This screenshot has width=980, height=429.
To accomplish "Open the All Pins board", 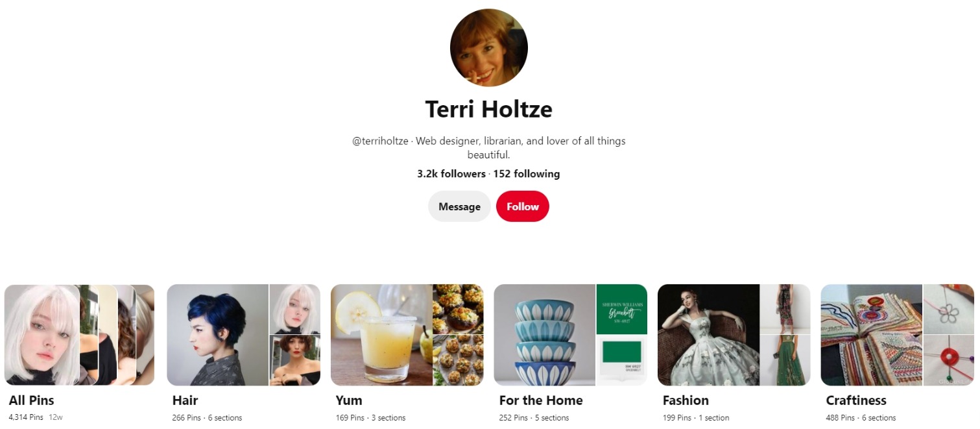I will (x=80, y=334).
